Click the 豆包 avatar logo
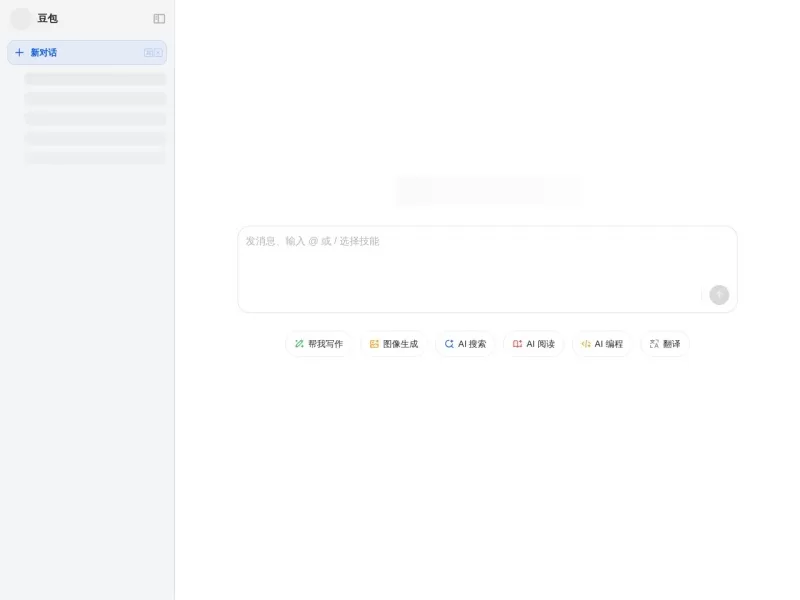The width and height of the screenshot is (800, 600). pos(20,18)
